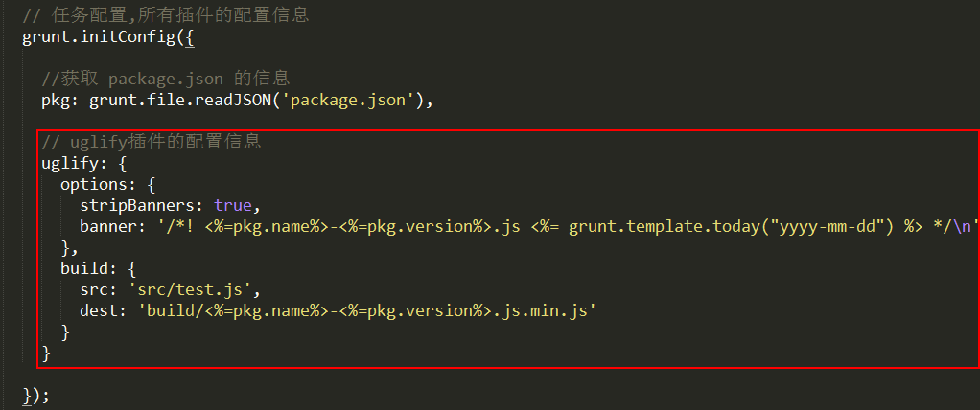Click the uglify plugin config comment
980x410 pixels.
151,142
